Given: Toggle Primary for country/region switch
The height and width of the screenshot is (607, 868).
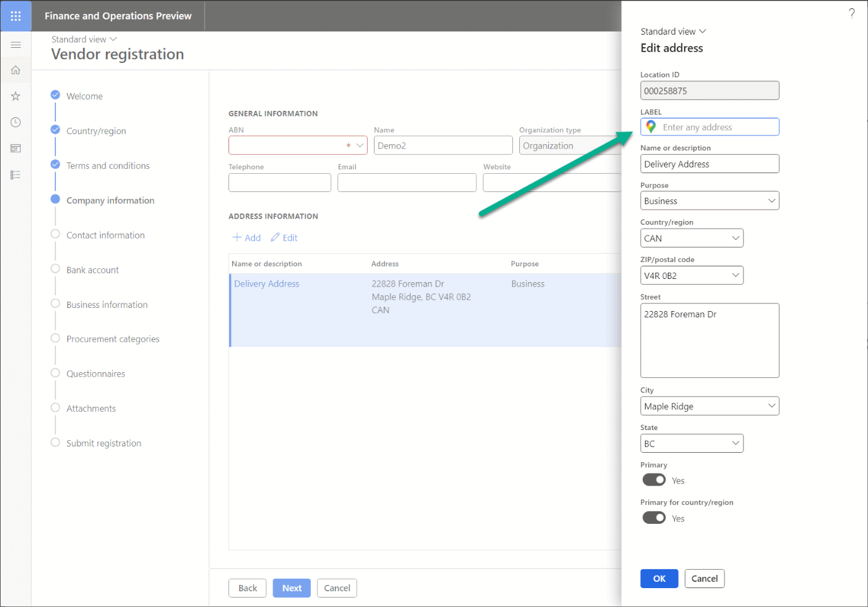Looking at the screenshot, I should click(x=654, y=518).
